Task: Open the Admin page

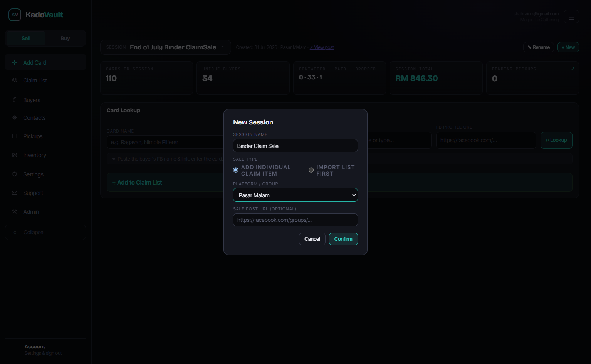Action: [45, 212]
